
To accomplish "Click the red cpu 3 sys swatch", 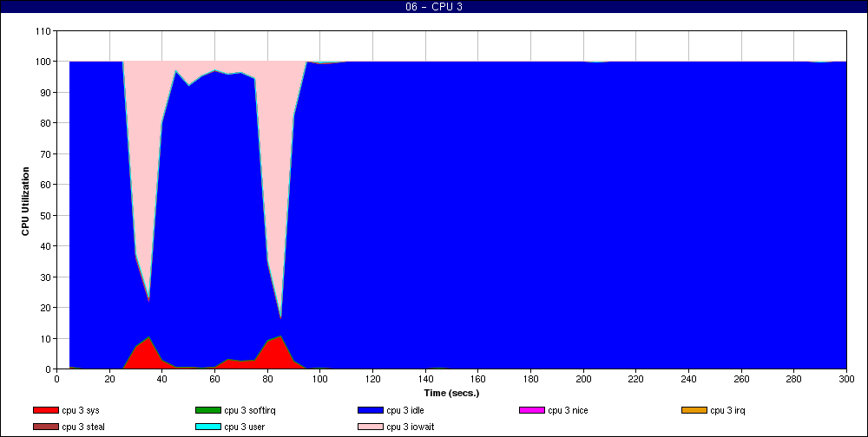I will [45, 410].
